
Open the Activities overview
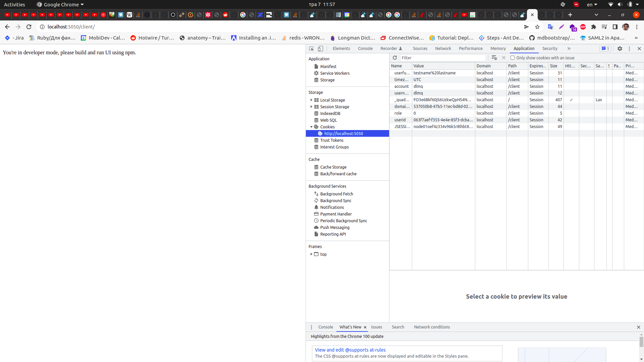(x=14, y=4)
